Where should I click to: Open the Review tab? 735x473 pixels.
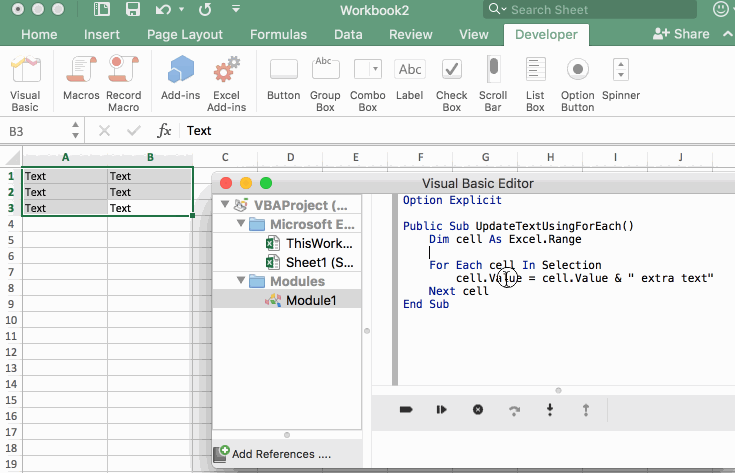click(411, 34)
